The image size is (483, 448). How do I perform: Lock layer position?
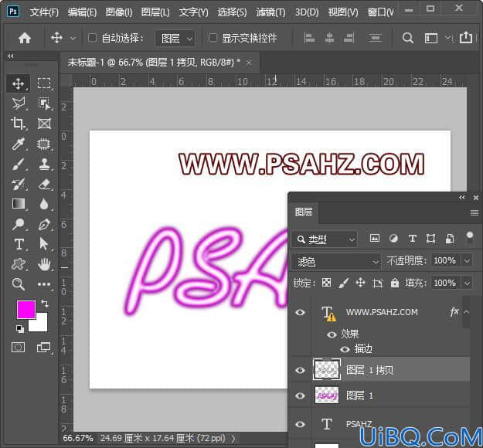point(360,283)
